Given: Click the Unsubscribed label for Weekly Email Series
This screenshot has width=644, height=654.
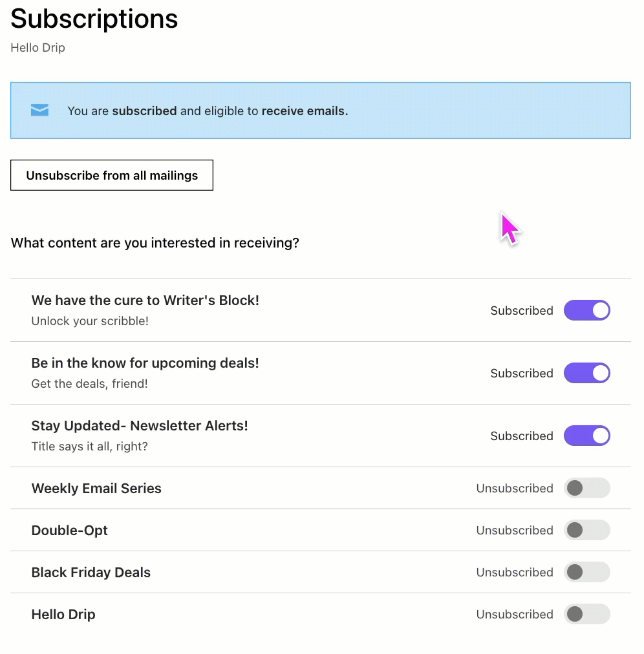Looking at the screenshot, I should pyautogui.click(x=515, y=488).
